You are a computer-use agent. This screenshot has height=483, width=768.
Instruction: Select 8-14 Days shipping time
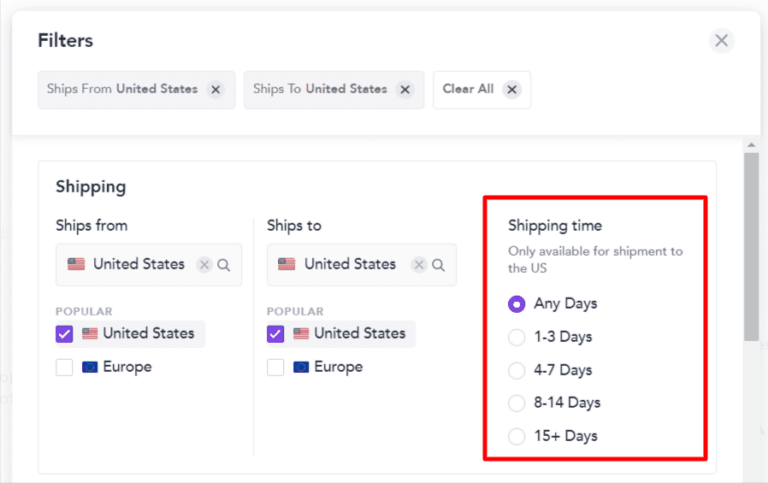click(516, 403)
